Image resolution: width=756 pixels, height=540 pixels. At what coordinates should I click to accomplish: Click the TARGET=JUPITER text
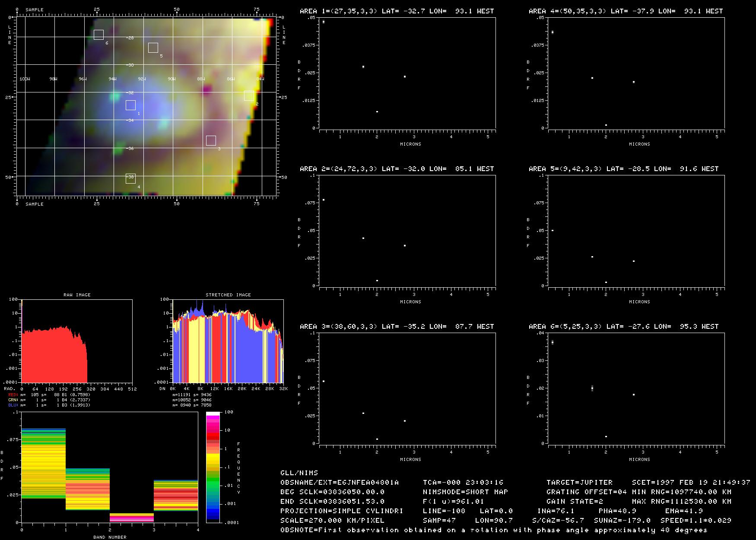[579, 483]
